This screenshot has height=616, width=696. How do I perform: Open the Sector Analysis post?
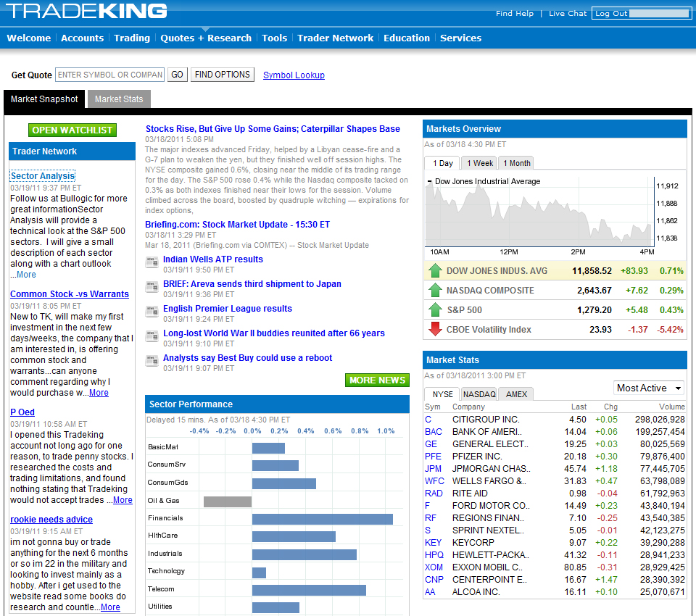(x=43, y=176)
